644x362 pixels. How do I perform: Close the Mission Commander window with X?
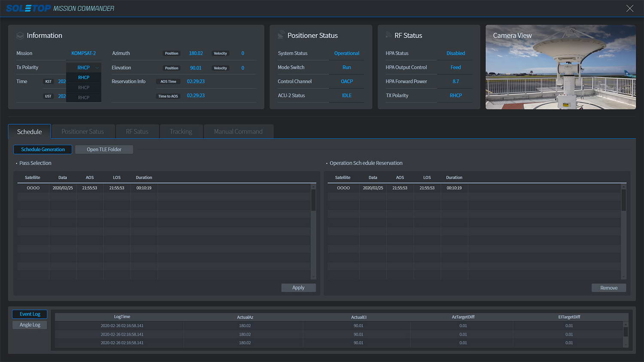point(630,9)
